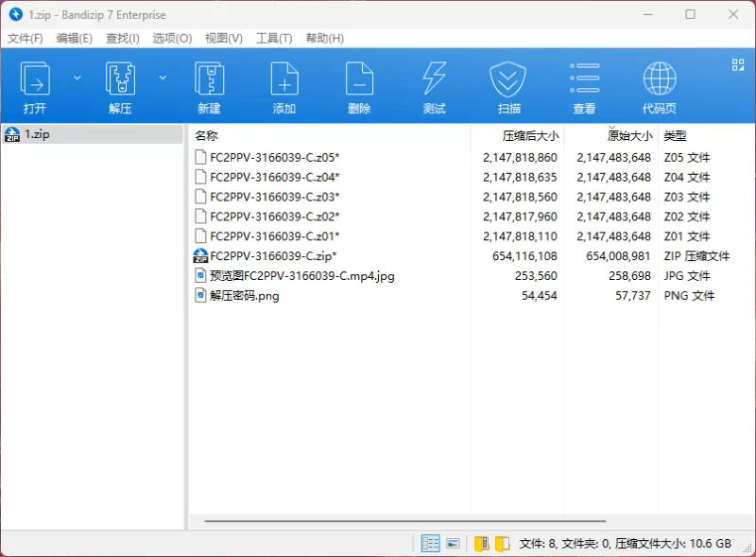The image size is (756, 557).
Task: Toggle thumbnail view icon in status bar
Action: pyautogui.click(x=453, y=544)
